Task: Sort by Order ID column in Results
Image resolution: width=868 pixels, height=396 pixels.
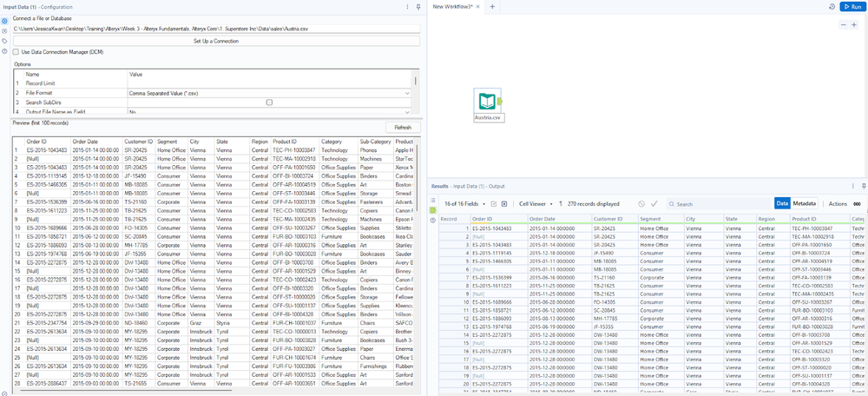Action: [499, 219]
